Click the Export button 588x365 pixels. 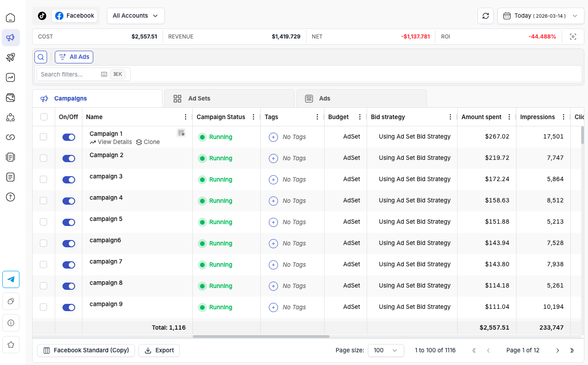pos(159,351)
